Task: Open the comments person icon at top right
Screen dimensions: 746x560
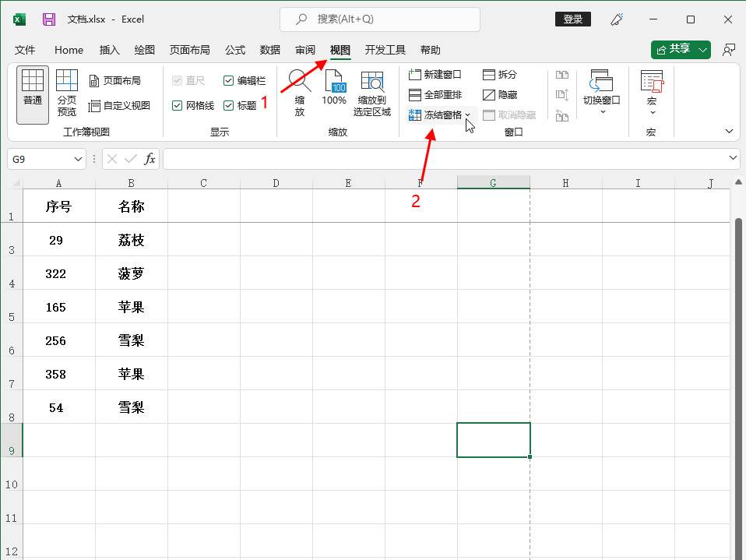Action: [728, 50]
